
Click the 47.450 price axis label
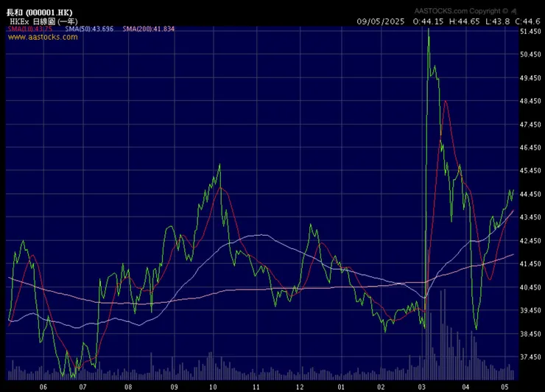530,125
